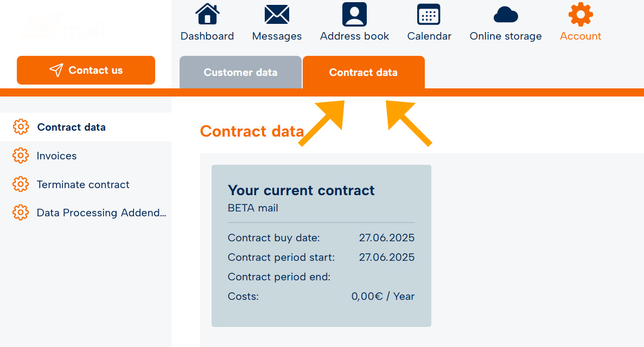Switch to the Customer data tab
Viewport: 644px width, 347px height.
click(x=240, y=72)
